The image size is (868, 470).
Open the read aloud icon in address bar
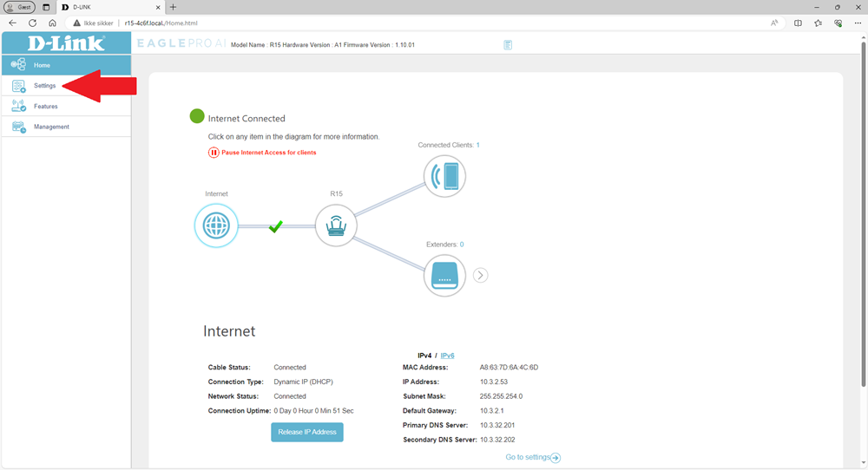tap(774, 23)
